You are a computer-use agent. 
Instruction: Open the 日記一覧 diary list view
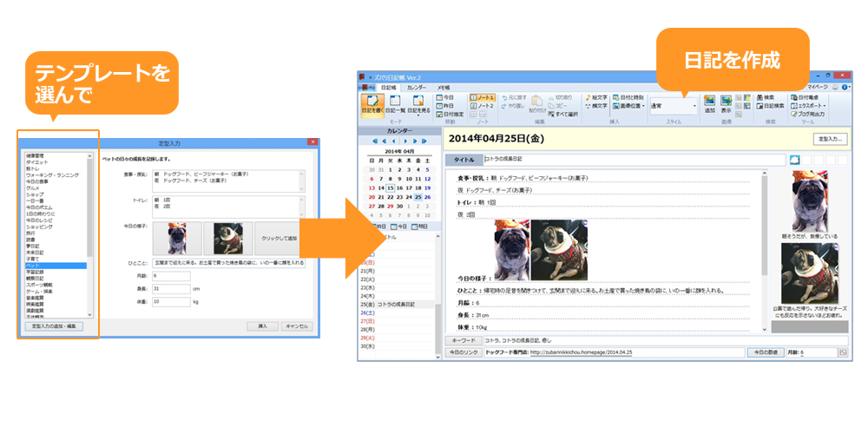[x=395, y=105]
